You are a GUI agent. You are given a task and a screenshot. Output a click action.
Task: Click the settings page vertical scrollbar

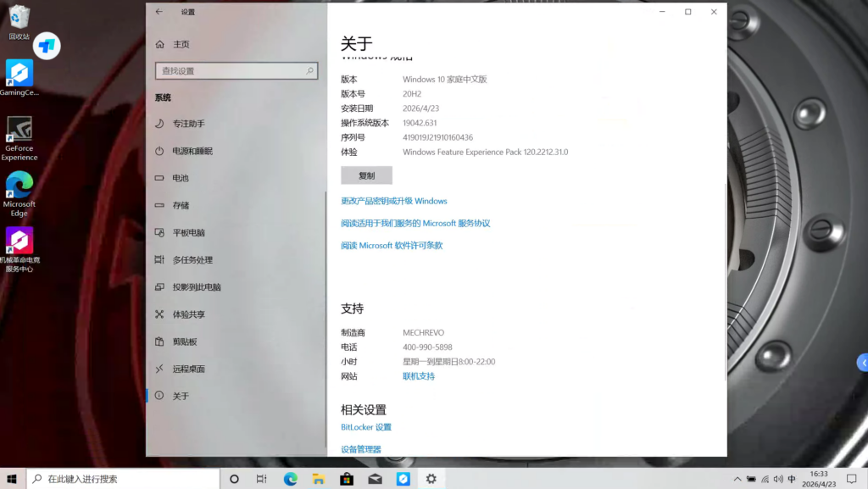tap(725, 282)
